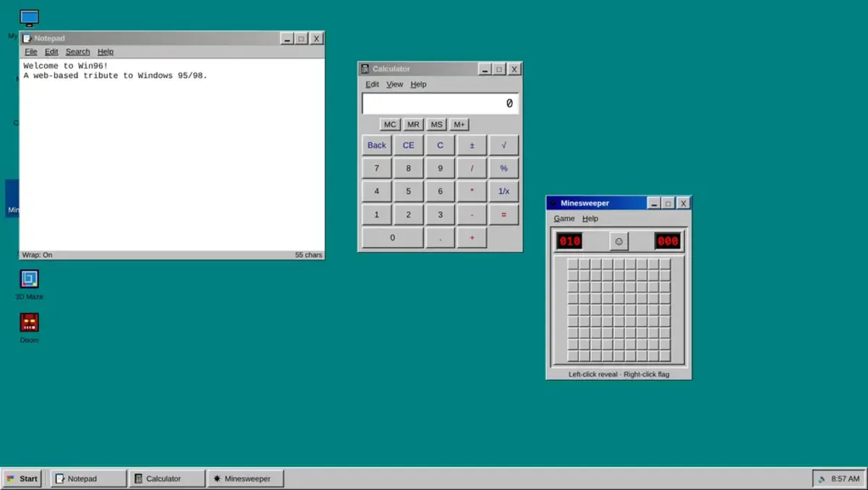The width and height of the screenshot is (868, 490).
Task: Click digit 8 on the Calculator
Action: coord(409,168)
